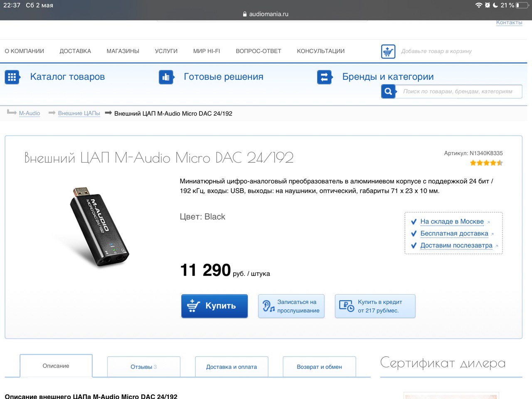The height and width of the screenshot is (399, 532).
Task: Open the catalog grid icon
Action: click(x=12, y=77)
